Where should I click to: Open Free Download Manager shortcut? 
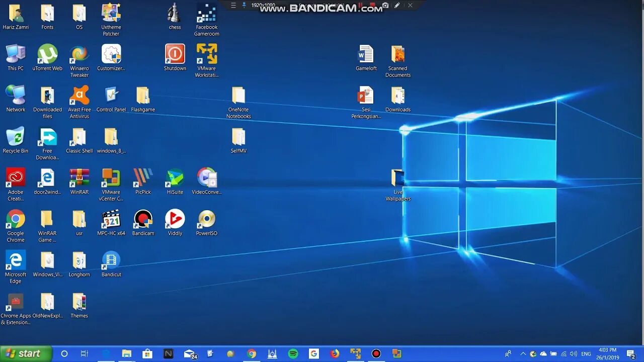click(x=47, y=144)
